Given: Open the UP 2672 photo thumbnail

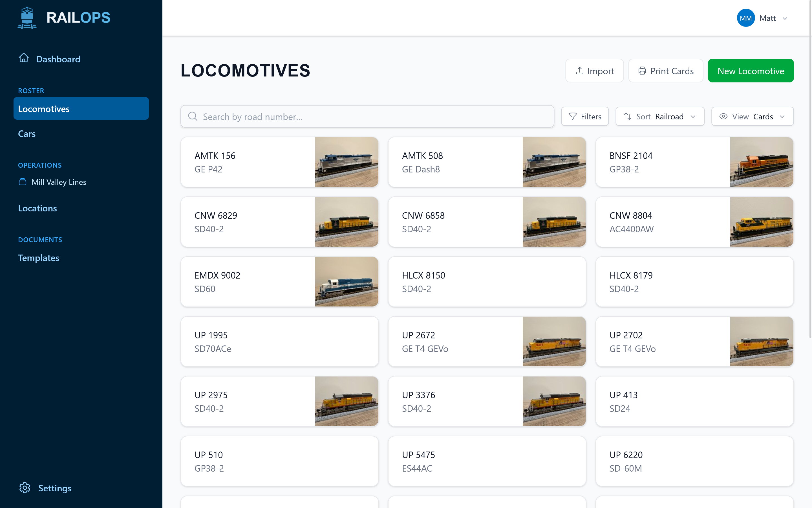Looking at the screenshot, I should coord(554,341).
